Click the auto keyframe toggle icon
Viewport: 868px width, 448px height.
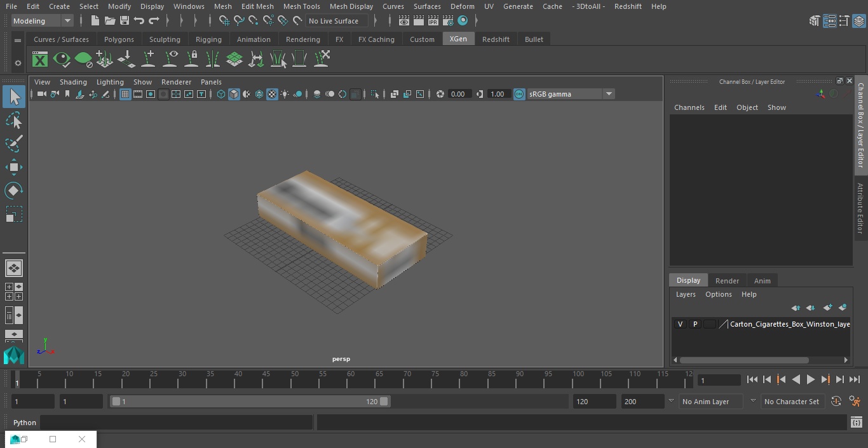click(836, 401)
